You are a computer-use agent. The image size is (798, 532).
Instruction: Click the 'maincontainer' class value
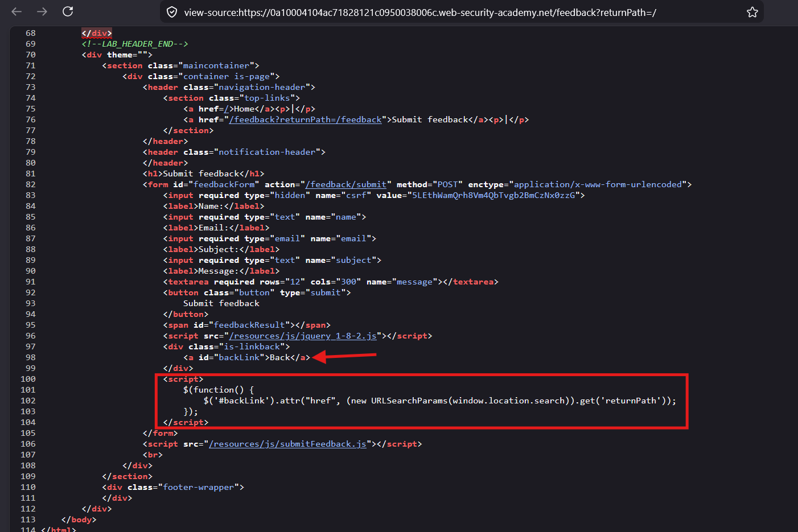click(x=216, y=65)
